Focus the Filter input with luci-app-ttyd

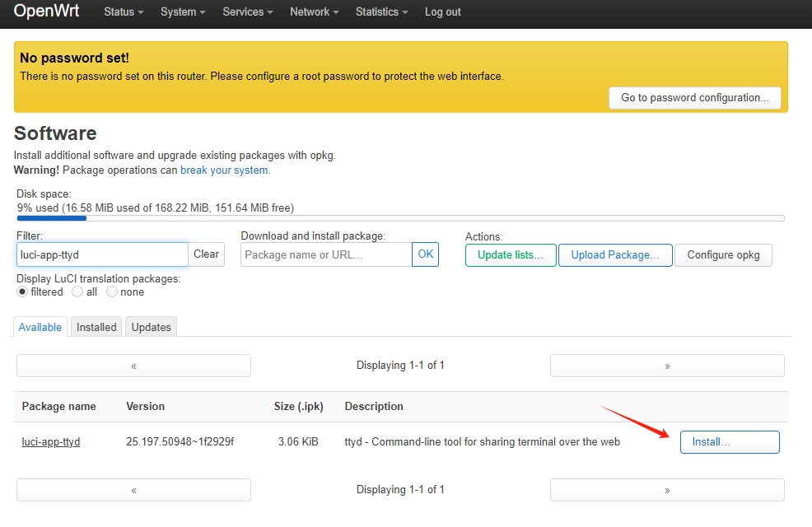coord(102,254)
